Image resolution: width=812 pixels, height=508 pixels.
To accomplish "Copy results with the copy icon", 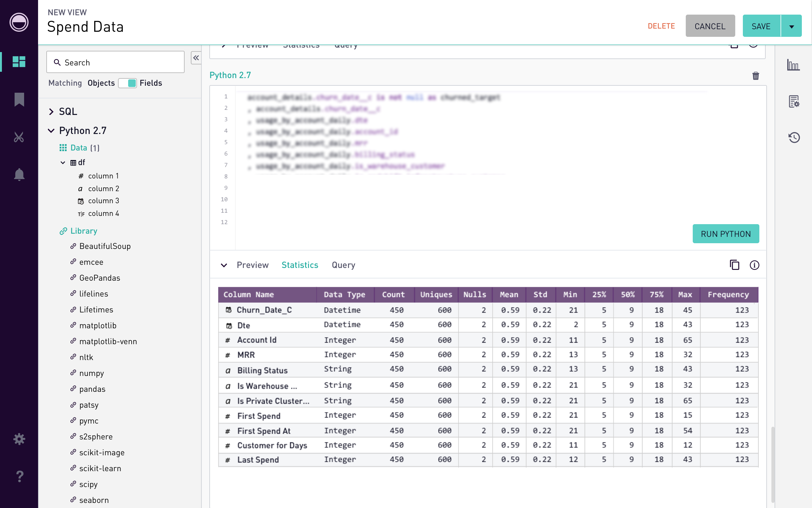I will [735, 265].
